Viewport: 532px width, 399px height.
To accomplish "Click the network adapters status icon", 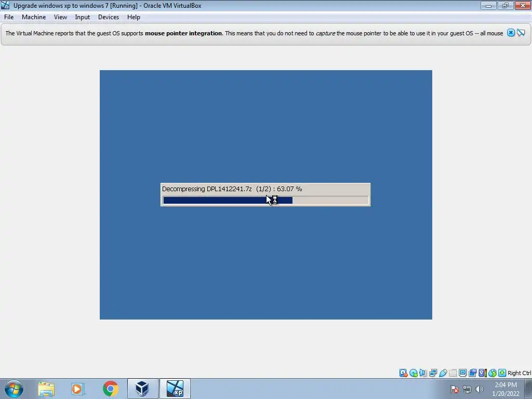I will pos(433,373).
